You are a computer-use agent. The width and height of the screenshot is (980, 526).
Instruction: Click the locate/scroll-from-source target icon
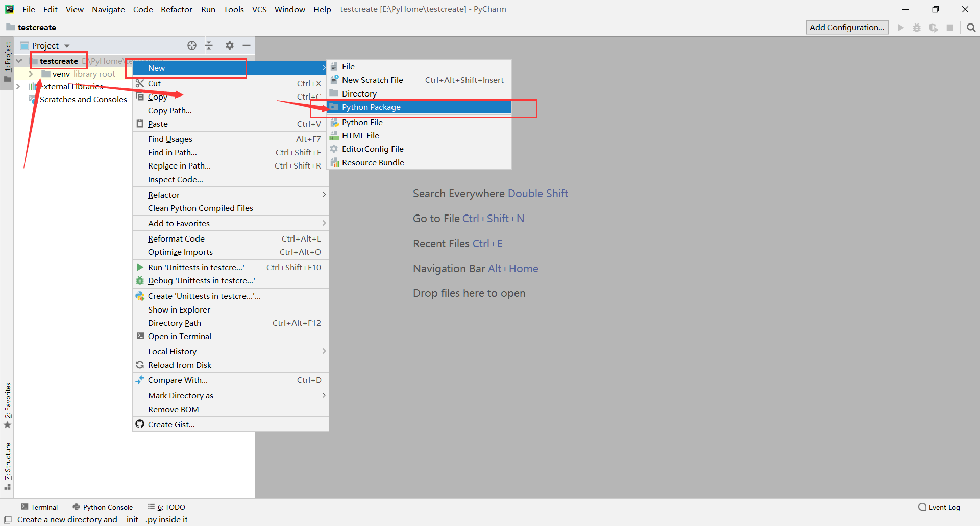point(192,45)
